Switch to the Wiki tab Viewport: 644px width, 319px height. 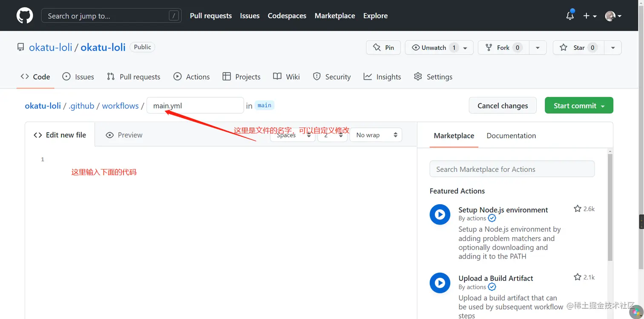287,77
